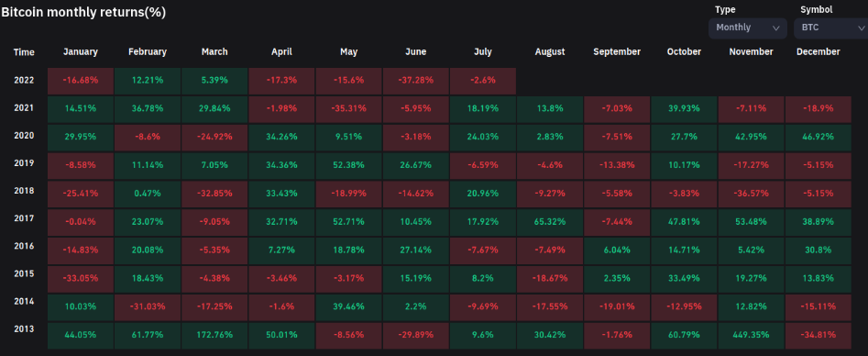
Task: Click the January column header
Action: click(x=81, y=51)
